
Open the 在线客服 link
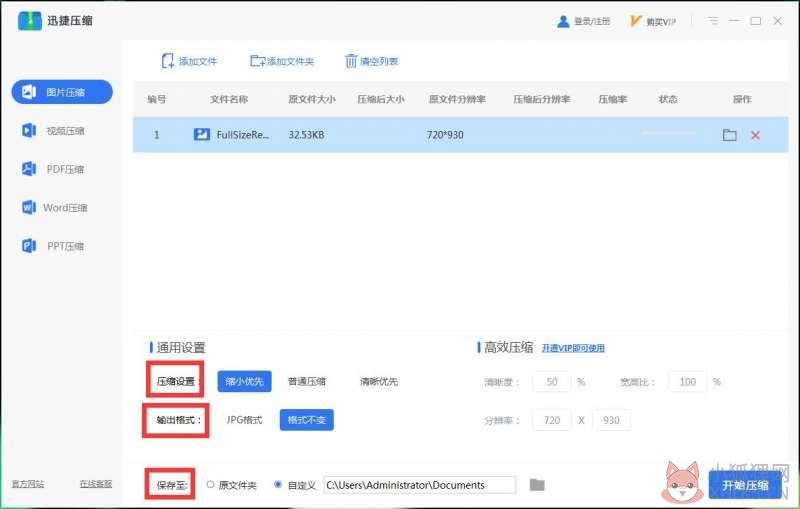[95, 483]
